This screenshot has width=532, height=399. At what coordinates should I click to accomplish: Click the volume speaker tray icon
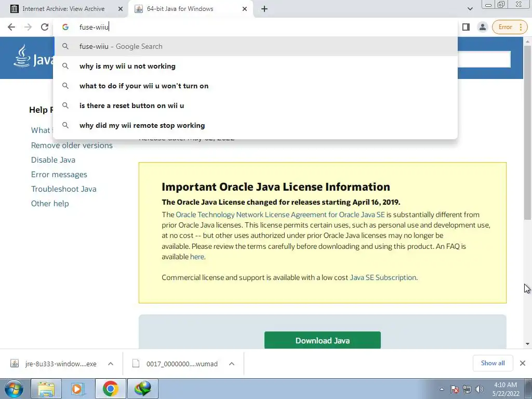[479, 389]
